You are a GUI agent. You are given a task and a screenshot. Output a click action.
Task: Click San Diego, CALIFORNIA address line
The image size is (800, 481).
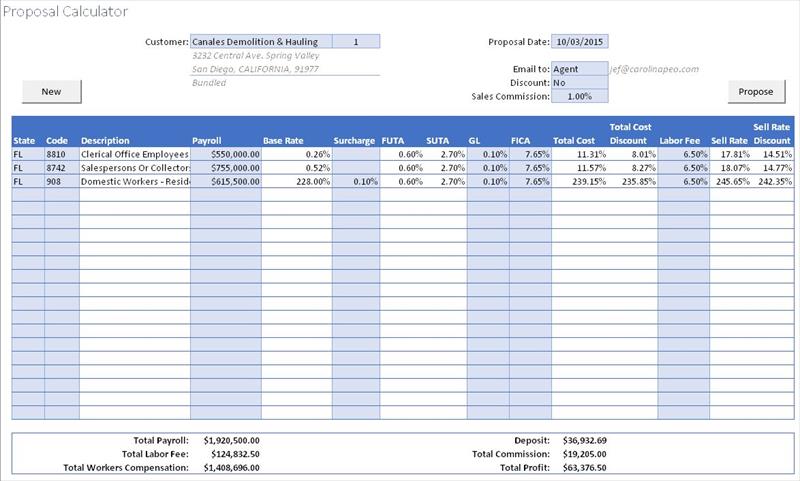[x=255, y=69]
